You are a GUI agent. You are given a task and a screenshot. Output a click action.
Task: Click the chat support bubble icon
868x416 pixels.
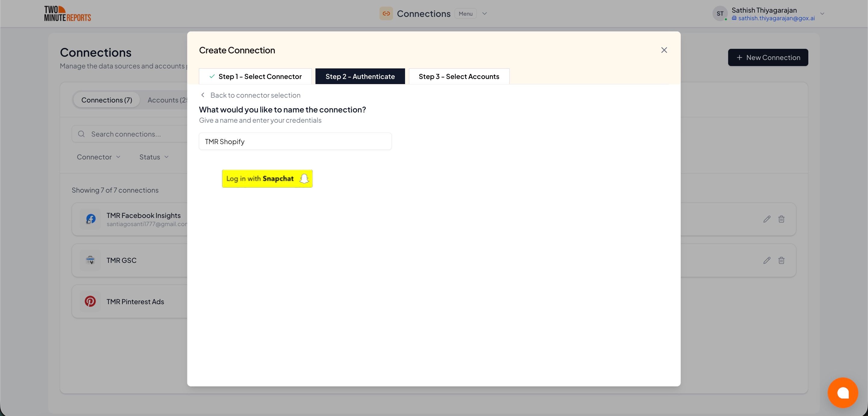[x=842, y=392]
